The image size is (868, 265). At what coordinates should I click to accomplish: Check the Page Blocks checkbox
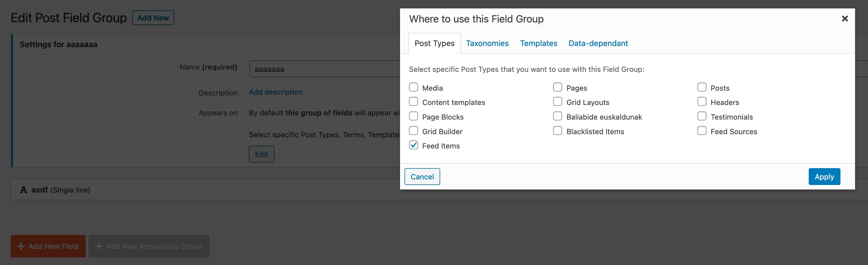coord(413,116)
